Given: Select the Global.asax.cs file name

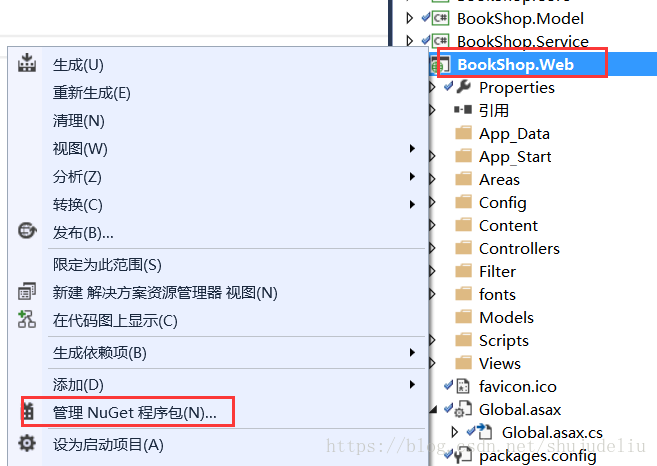Looking at the screenshot, I should [x=552, y=432].
